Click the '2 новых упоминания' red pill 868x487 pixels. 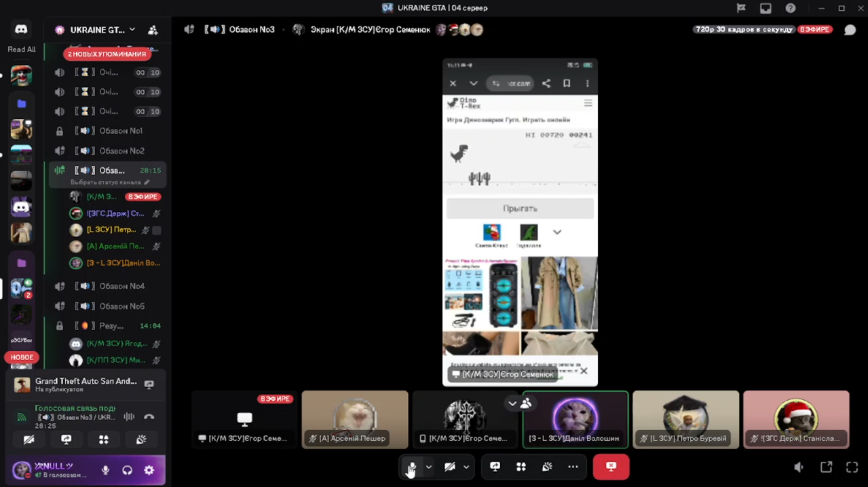pyautogui.click(x=107, y=54)
